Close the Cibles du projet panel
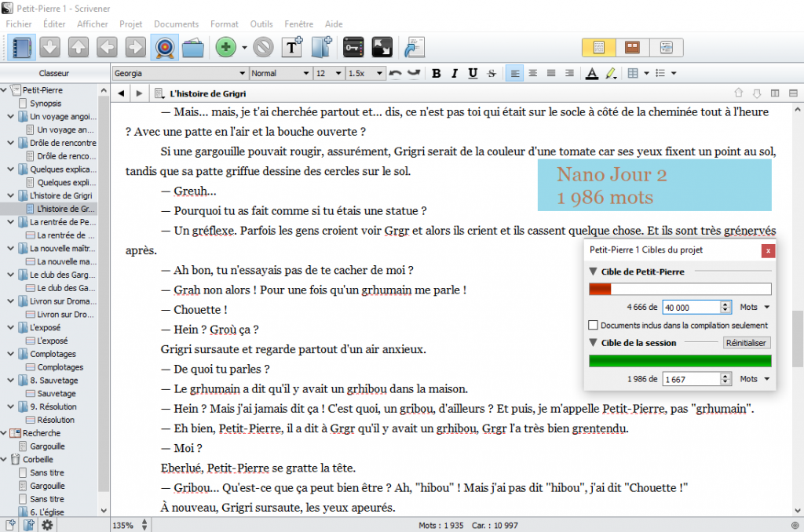 tap(768, 250)
